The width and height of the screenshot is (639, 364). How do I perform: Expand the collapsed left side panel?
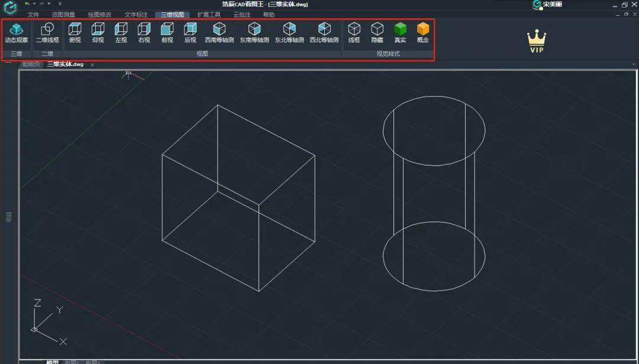pos(8,217)
